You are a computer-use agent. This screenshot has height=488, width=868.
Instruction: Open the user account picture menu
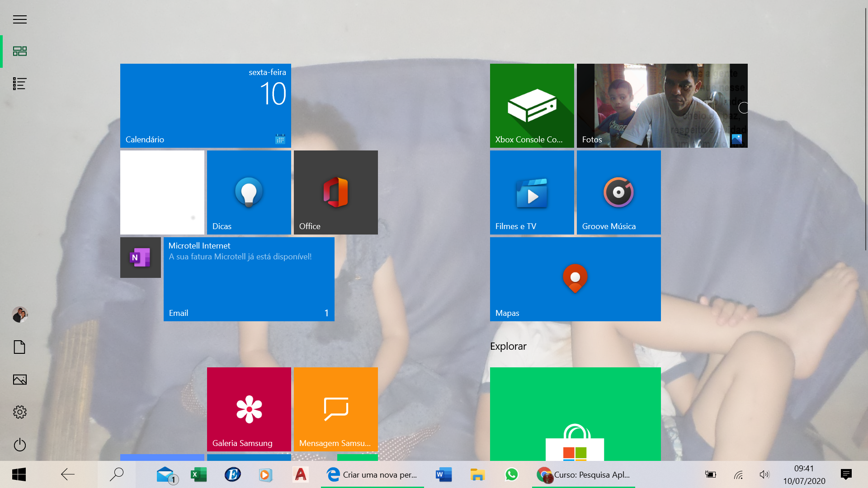20,314
